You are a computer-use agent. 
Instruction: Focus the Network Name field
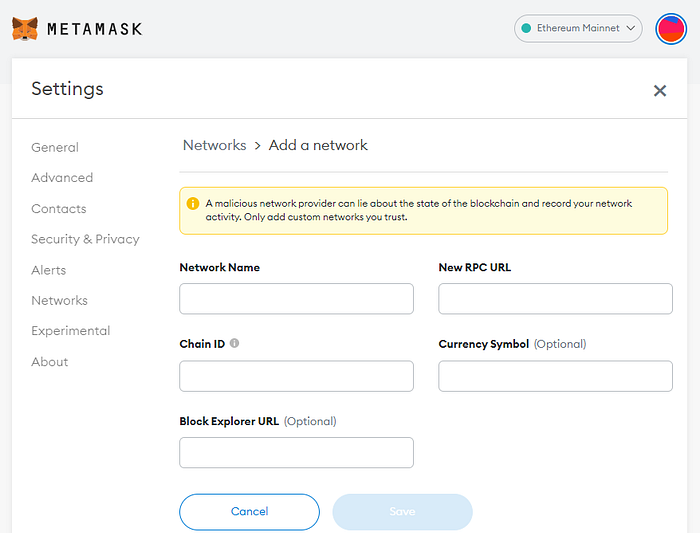[x=296, y=299]
